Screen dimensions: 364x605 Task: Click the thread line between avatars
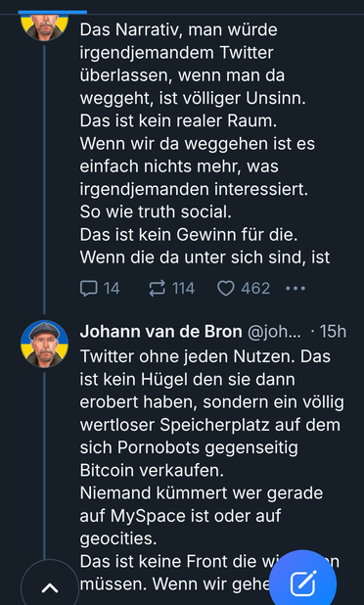pos(44,179)
